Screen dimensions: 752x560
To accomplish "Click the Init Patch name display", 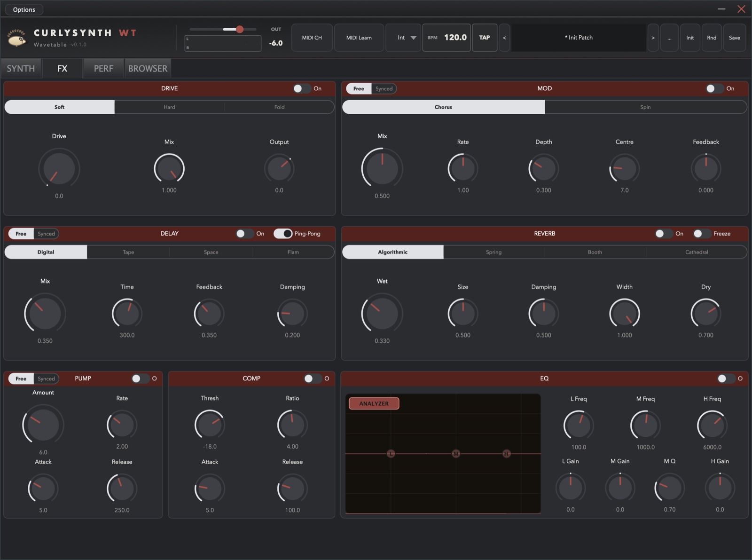I will point(579,38).
